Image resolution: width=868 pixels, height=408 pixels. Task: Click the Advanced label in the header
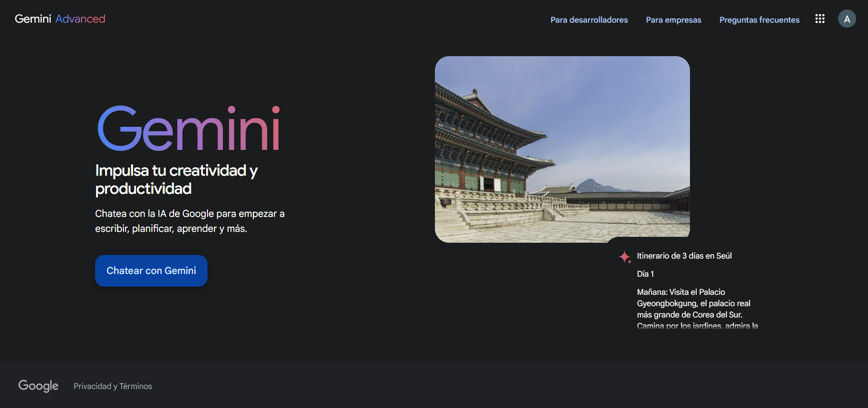click(80, 19)
